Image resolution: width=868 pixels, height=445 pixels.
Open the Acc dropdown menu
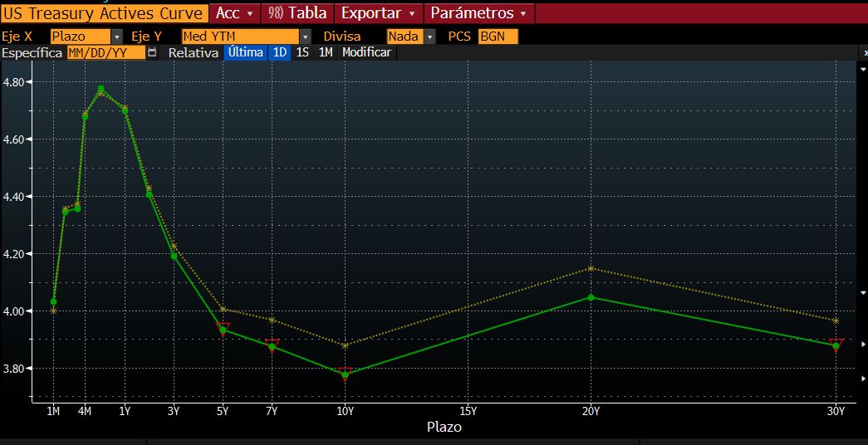pyautogui.click(x=235, y=12)
